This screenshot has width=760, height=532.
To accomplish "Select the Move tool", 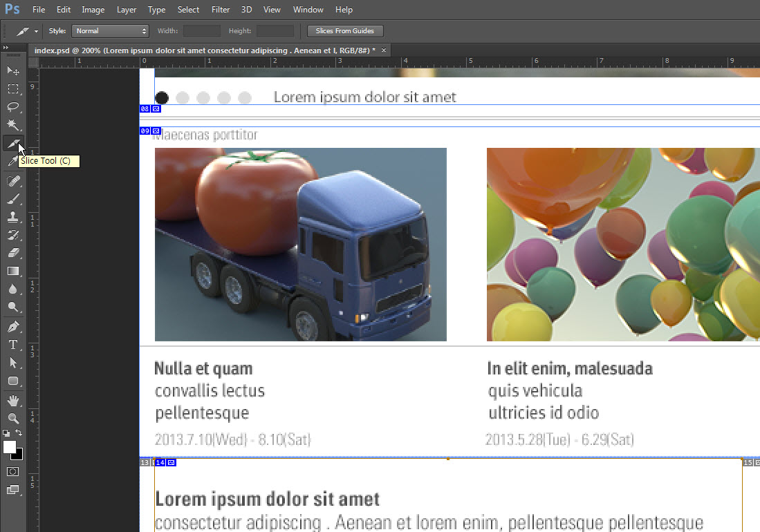I will [12, 71].
